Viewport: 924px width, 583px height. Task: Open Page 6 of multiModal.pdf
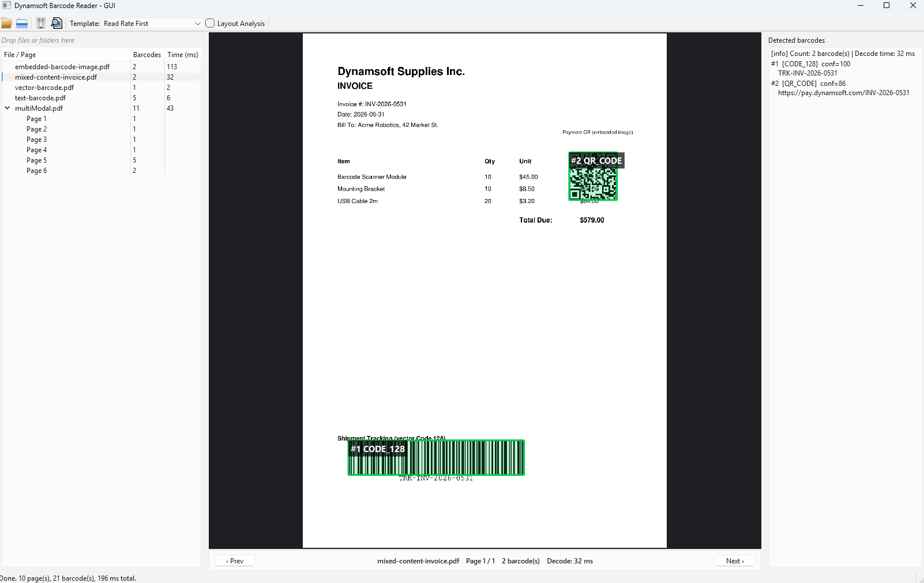pos(36,171)
